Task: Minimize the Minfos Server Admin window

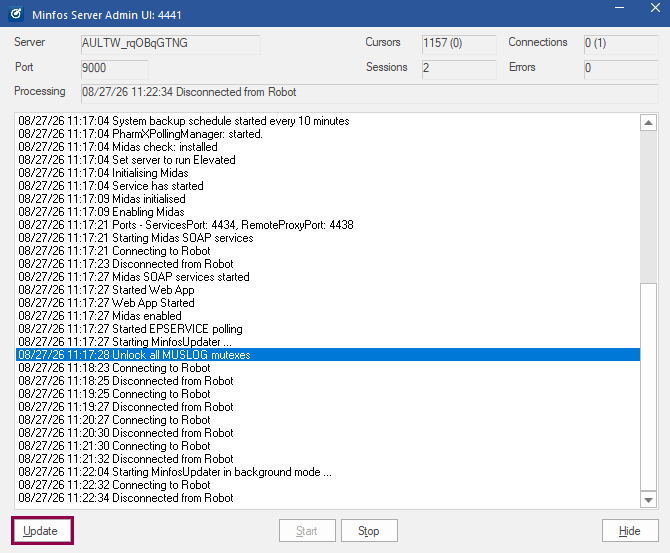Action: (620, 8)
